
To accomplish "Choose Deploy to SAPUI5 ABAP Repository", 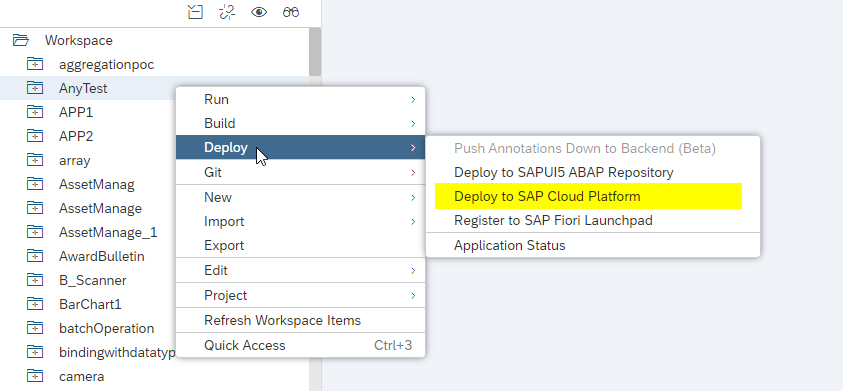I will (593, 172).
